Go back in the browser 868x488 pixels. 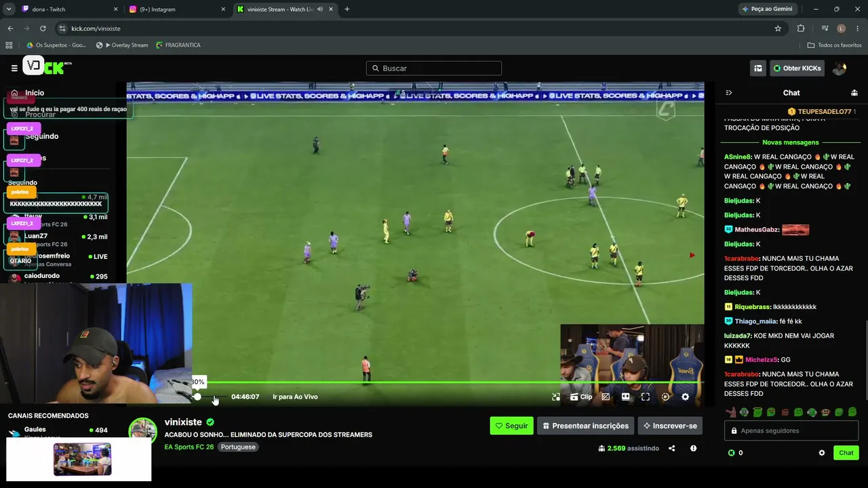pos(10,28)
